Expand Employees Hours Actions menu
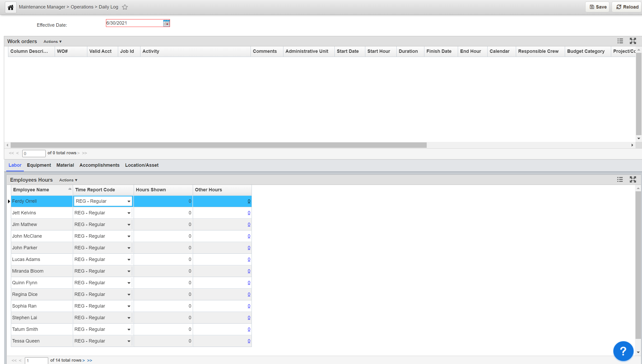Viewport: 642px width, 364px height. click(68, 180)
